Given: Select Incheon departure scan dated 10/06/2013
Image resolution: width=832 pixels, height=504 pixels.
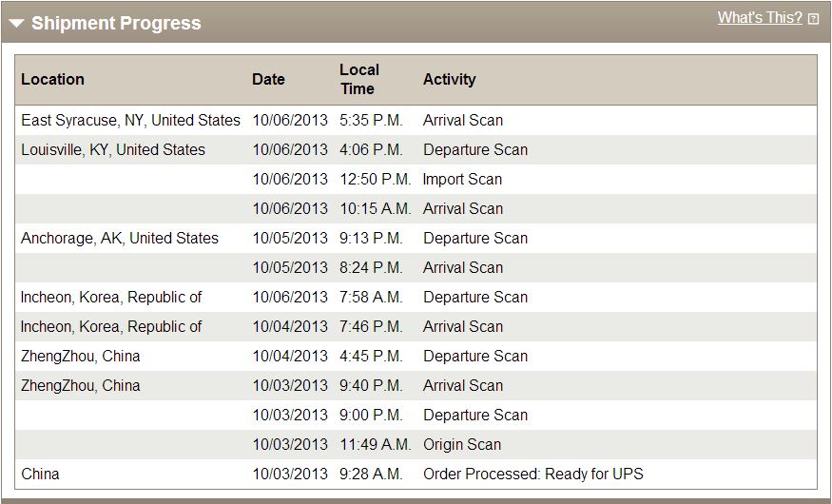Looking at the screenshot, I should [416, 297].
